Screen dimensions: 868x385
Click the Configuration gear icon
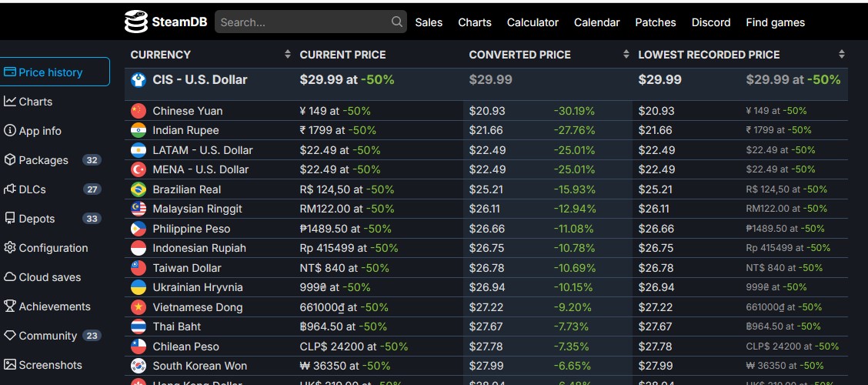[x=10, y=248]
